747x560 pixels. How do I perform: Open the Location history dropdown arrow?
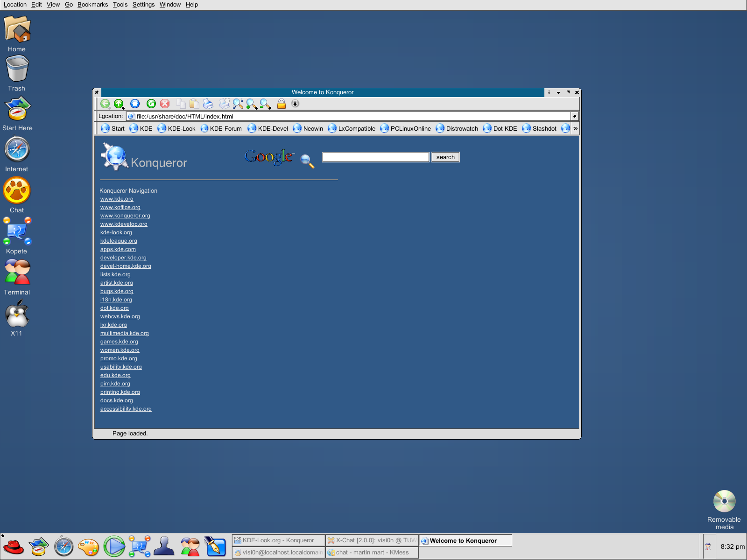click(x=575, y=116)
